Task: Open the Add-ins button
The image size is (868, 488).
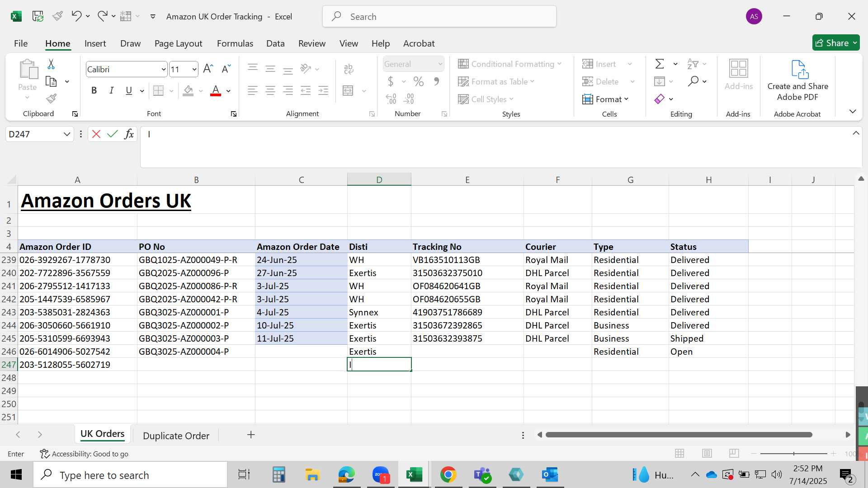Action: point(739,75)
